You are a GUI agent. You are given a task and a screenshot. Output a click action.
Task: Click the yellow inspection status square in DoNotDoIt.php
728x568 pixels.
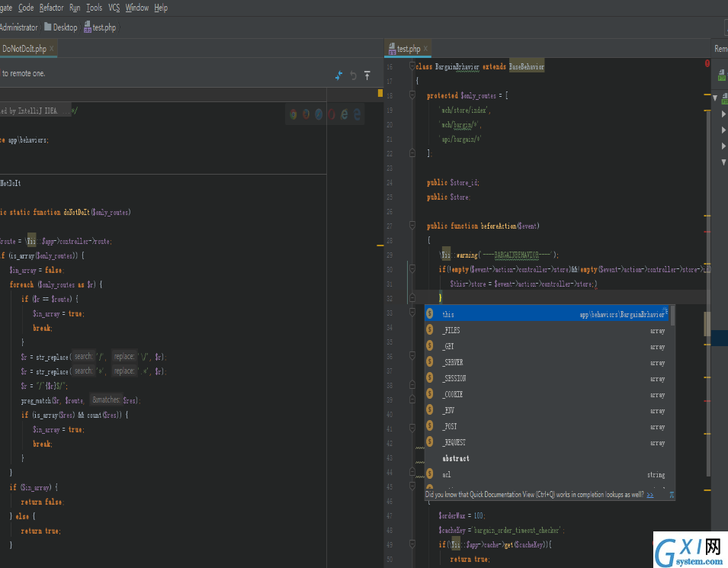pos(380,93)
